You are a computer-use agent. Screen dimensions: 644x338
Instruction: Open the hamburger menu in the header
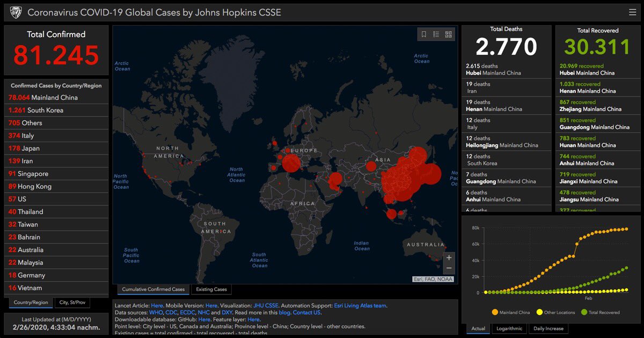(x=632, y=12)
